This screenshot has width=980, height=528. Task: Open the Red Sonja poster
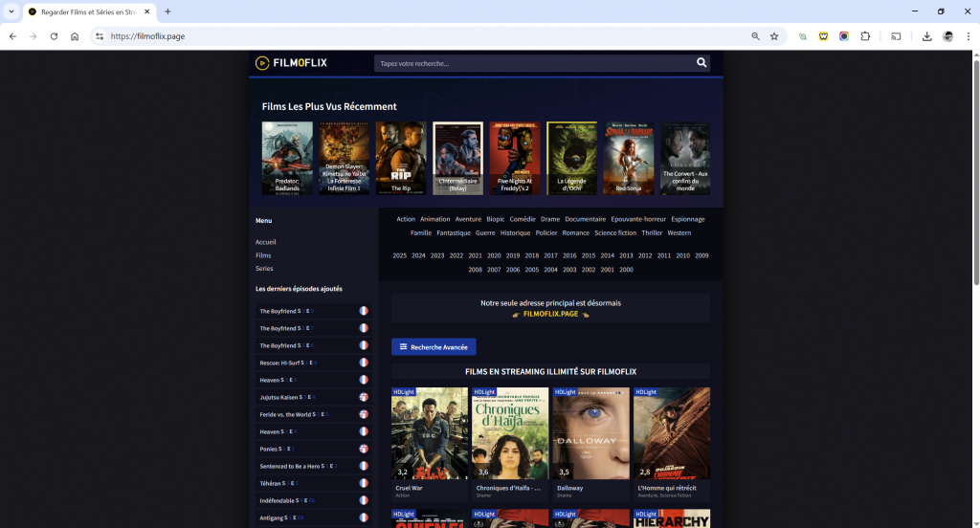point(628,158)
